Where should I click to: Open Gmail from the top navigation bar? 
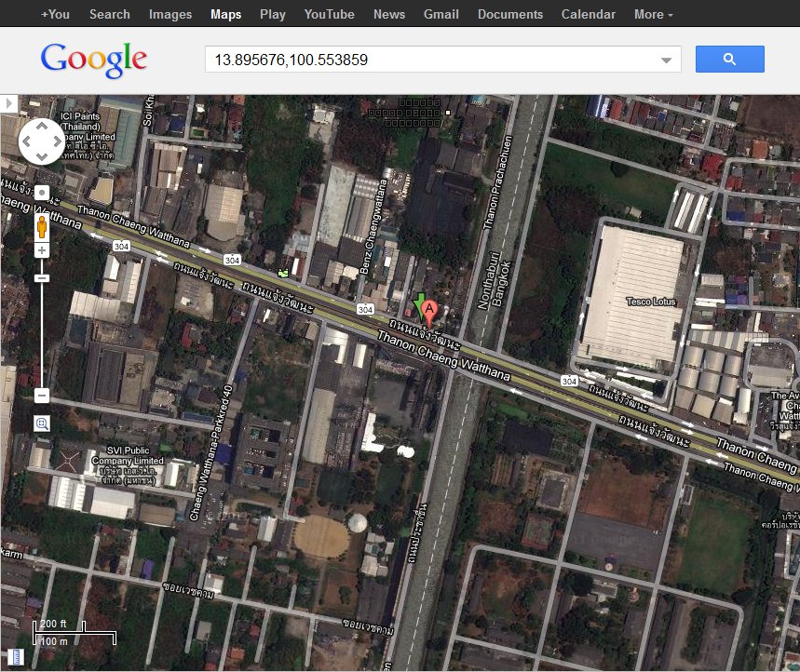pyautogui.click(x=441, y=14)
